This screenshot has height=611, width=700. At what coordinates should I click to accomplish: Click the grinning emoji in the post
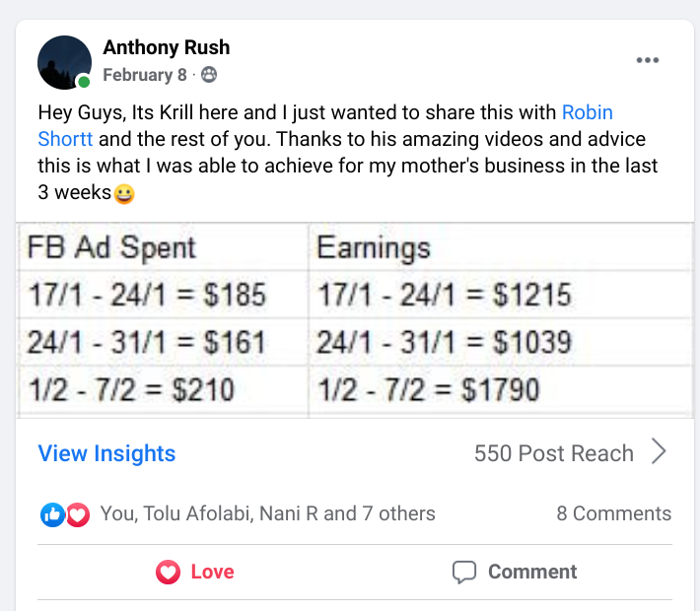point(124,194)
